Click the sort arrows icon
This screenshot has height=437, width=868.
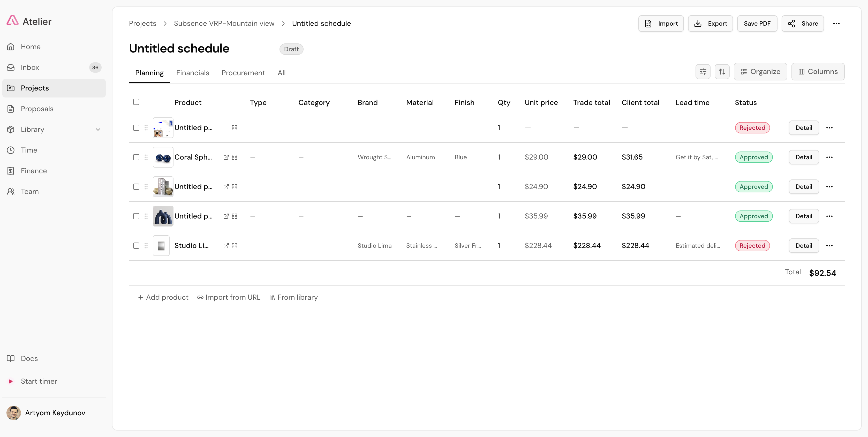(x=722, y=71)
